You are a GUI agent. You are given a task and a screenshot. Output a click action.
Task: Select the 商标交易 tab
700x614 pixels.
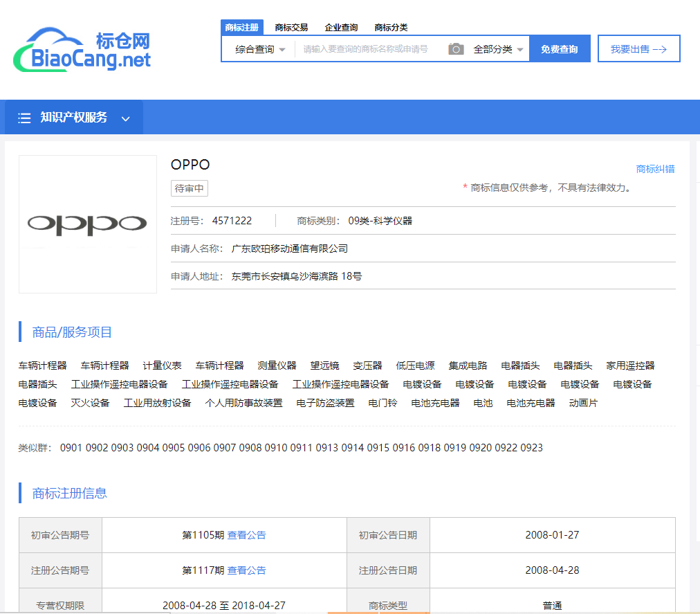pos(291,28)
